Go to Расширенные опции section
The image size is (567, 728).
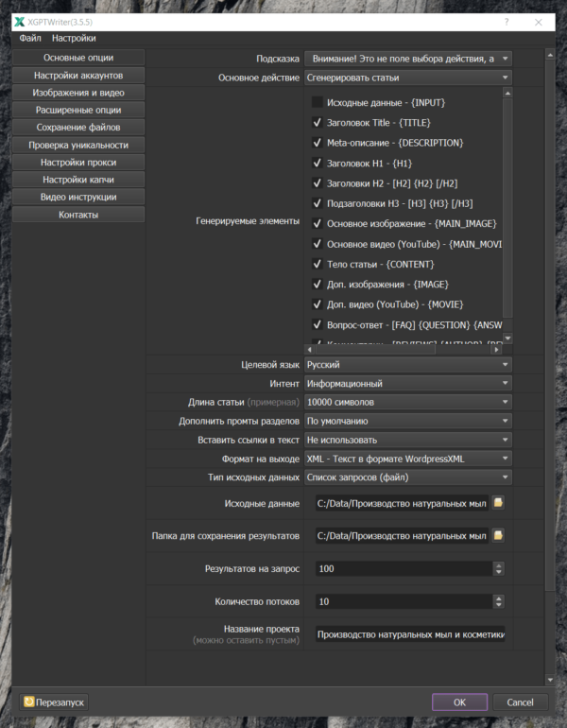coord(78,110)
